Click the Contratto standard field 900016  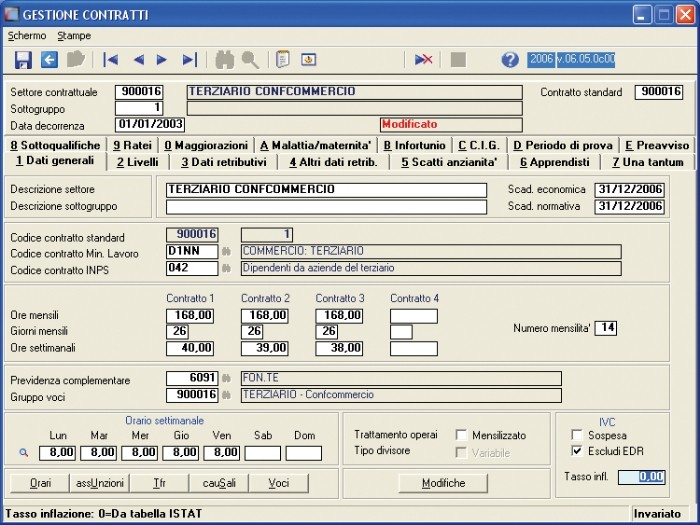[659, 92]
